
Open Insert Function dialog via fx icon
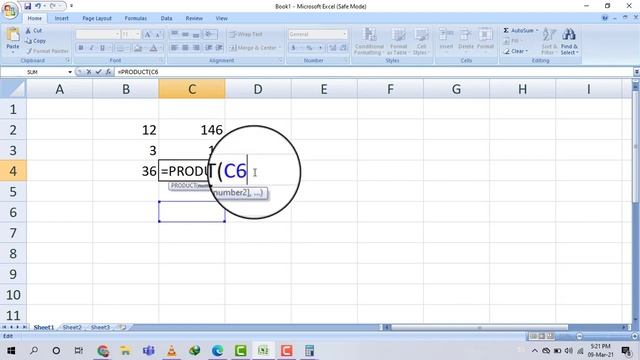point(108,72)
